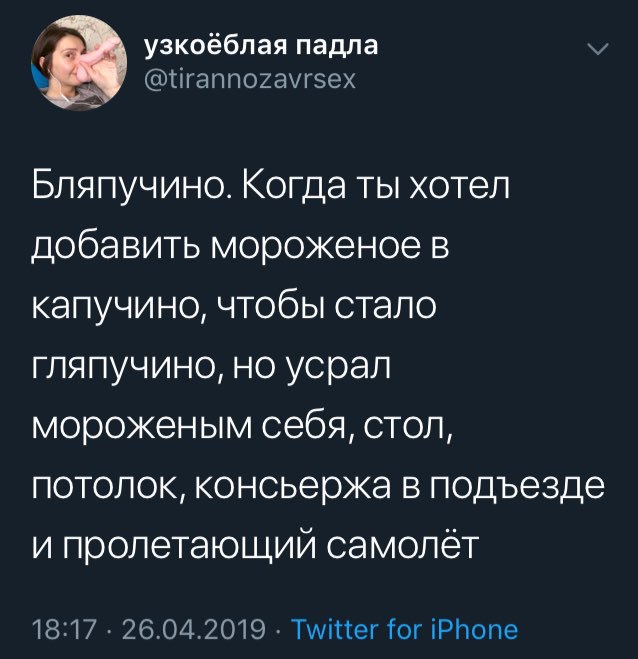This screenshot has width=638, height=659.
Task: Open the Twitter for iPhone source link
Action: click(404, 630)
